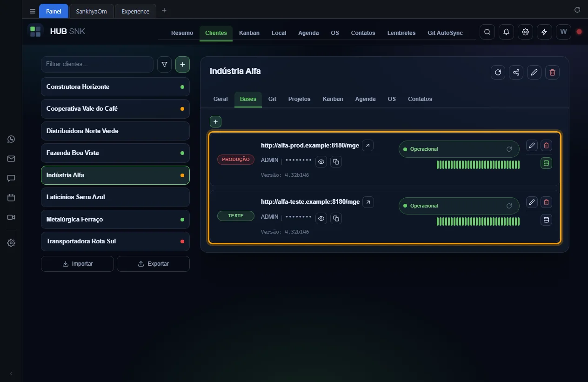Click the hamburger menu icon
Image resolution: width=588 pixels, height=382 pixels.
[33, 11]
